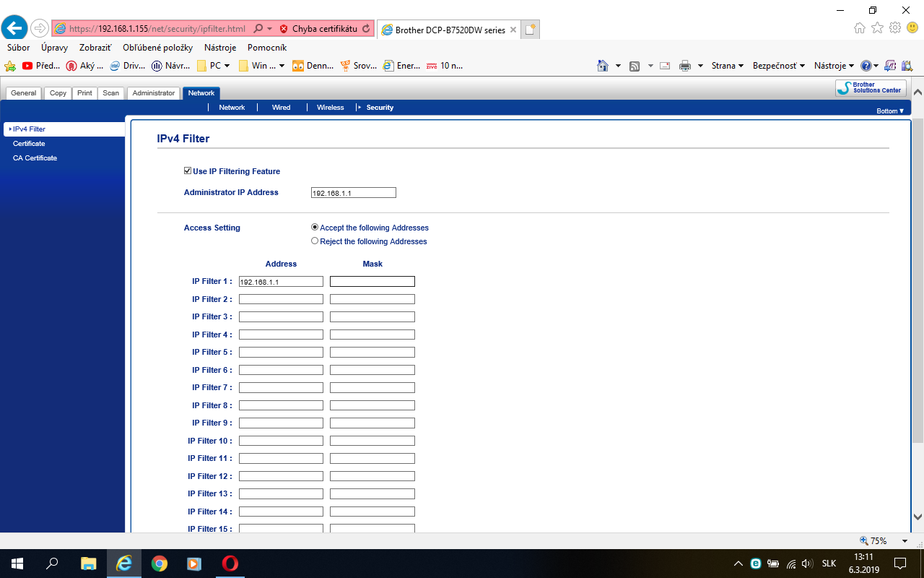Screen dimensions: 924x578
Task: Open File Explorer from the taskbar
Action: 89,564
